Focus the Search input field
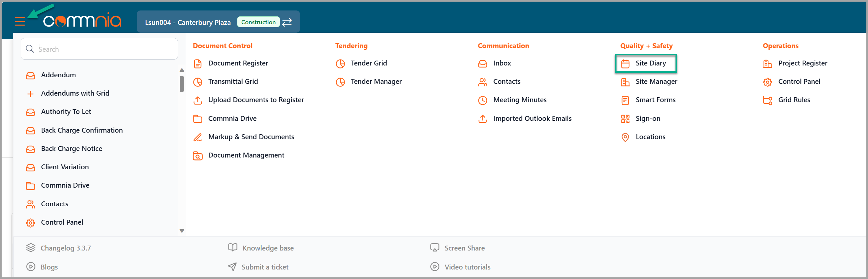 (99, 49)
